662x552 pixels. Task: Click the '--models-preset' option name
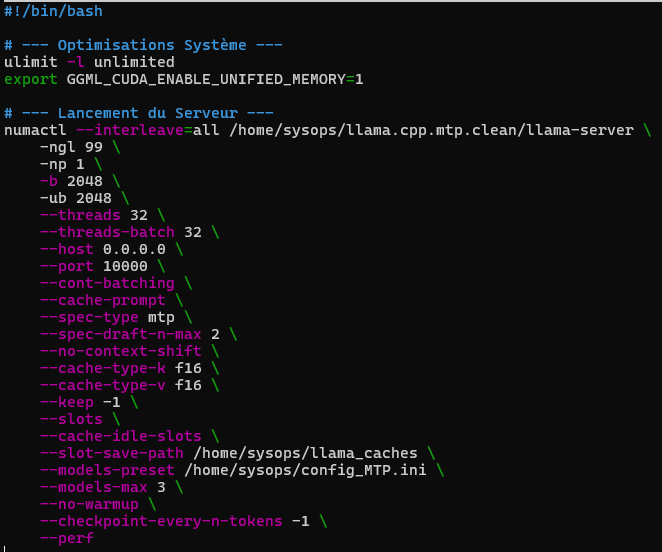pos(107,470)
